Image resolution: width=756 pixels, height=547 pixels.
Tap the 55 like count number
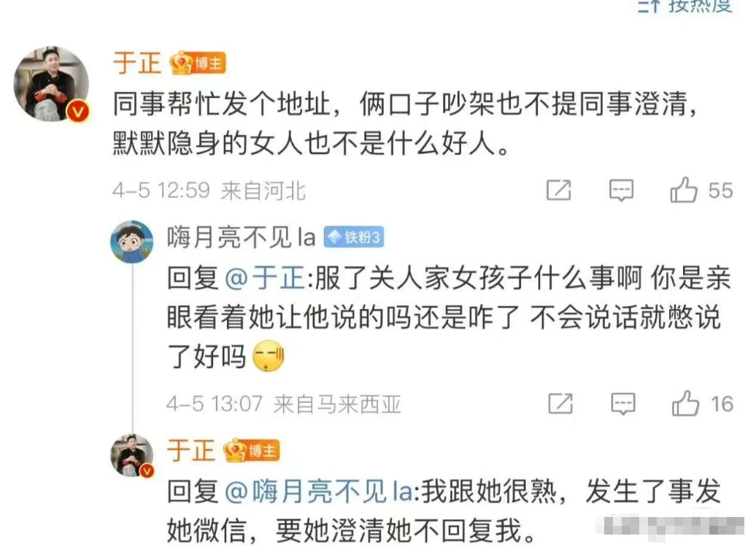720,191
